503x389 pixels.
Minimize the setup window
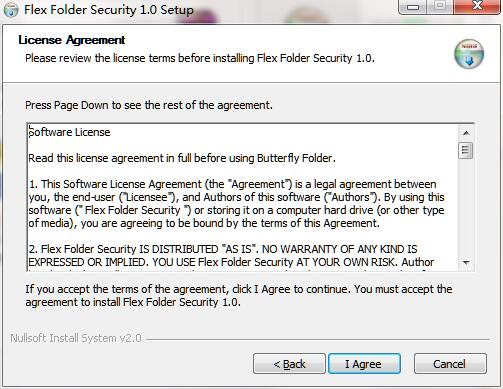(x=412, y=7)
